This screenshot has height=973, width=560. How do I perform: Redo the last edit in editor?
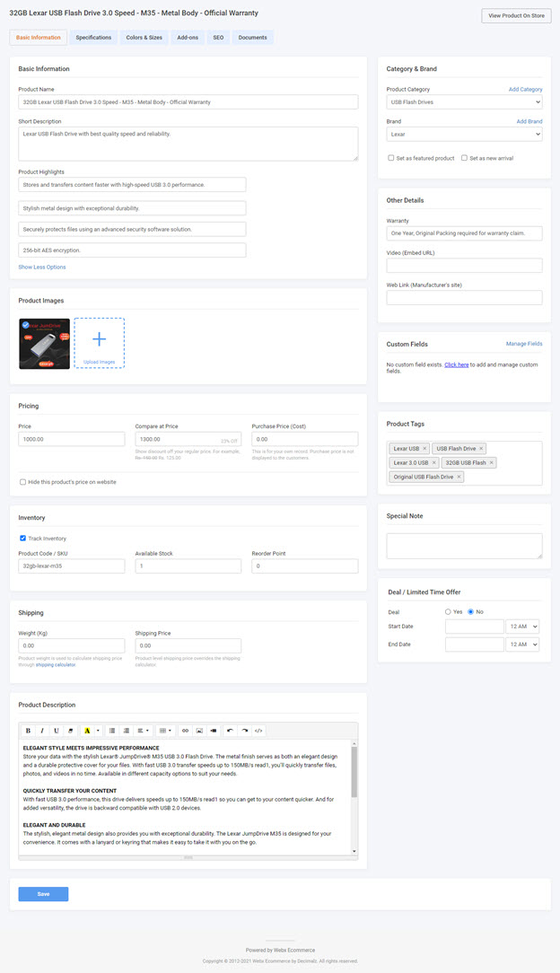click(x=244, y=731)
